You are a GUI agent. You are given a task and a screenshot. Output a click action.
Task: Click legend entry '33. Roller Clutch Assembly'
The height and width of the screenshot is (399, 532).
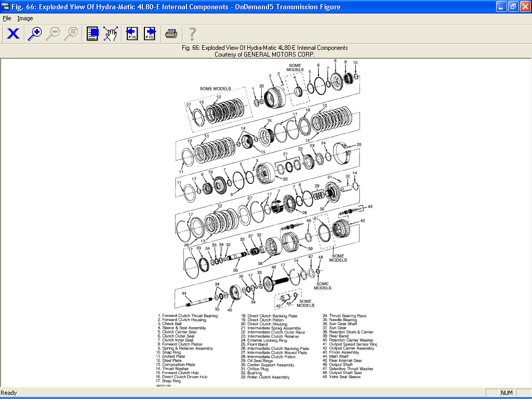click(x=265, y=377)
